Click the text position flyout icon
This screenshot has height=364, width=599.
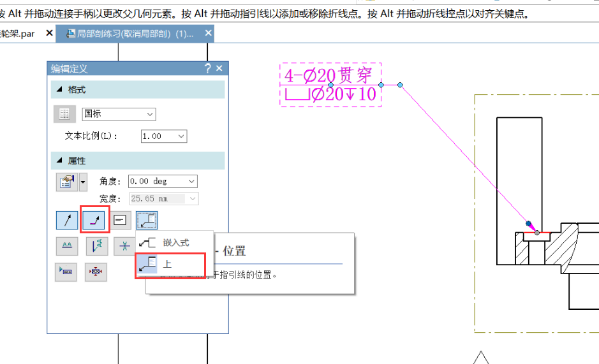coord(147,221)
